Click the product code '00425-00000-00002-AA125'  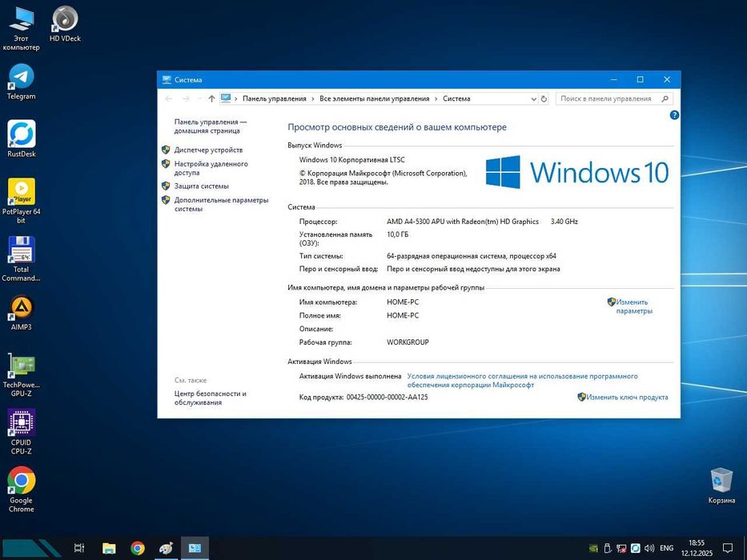[387, 397]
